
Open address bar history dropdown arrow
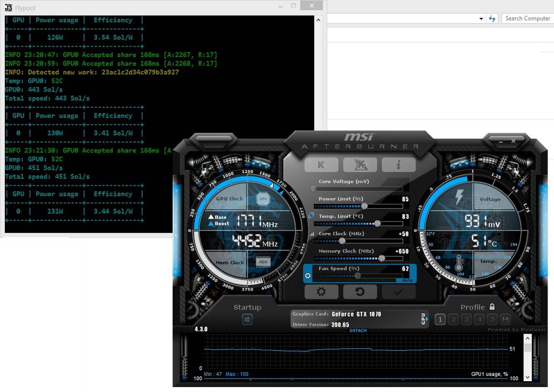pos(481,18)
